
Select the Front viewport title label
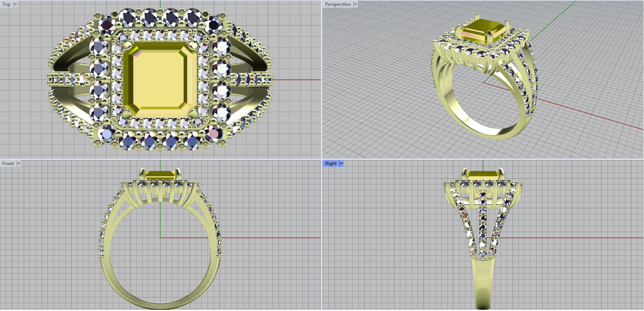8,164
